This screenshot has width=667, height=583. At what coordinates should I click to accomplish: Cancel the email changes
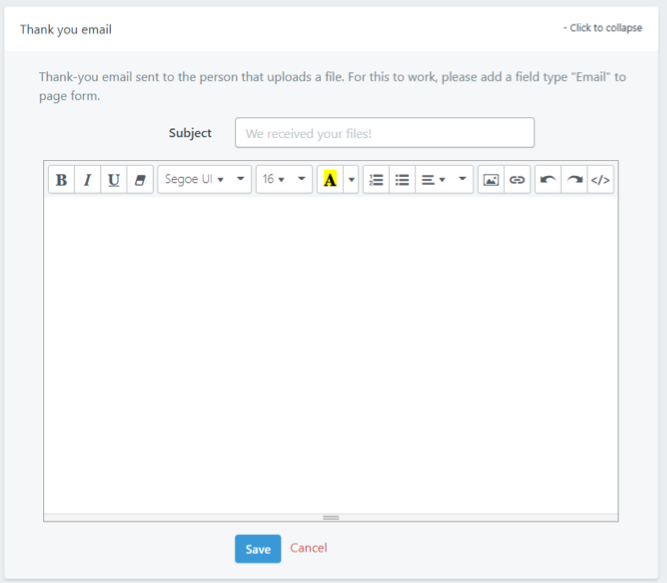coord(308,548)
